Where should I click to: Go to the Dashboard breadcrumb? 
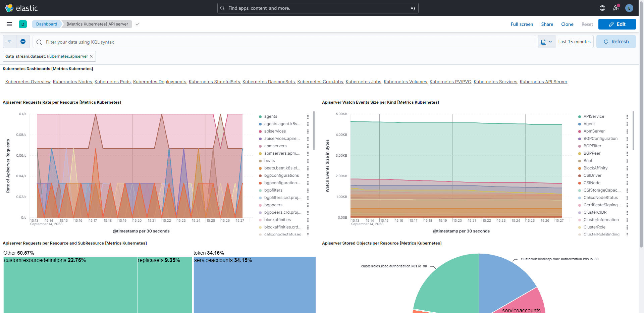click(x=47, y=24)
